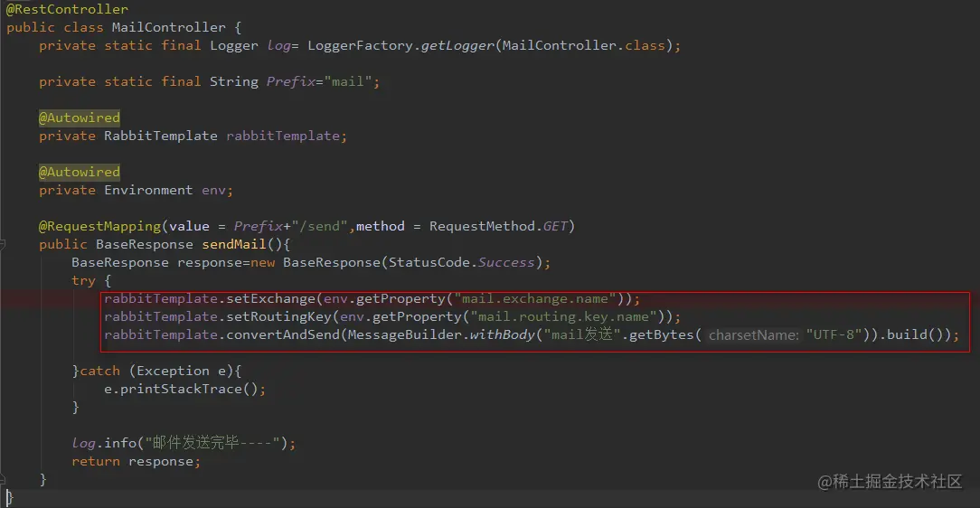Screen dimensions: 980x508
Task: Click the getBytes method call
Action: point(661,335)
